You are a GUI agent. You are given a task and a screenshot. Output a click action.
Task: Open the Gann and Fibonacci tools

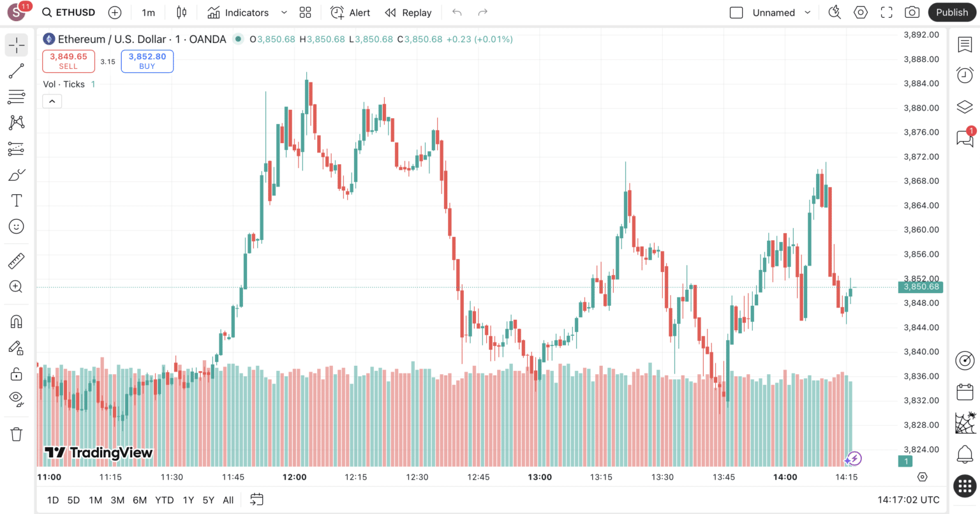coord(15,96)
